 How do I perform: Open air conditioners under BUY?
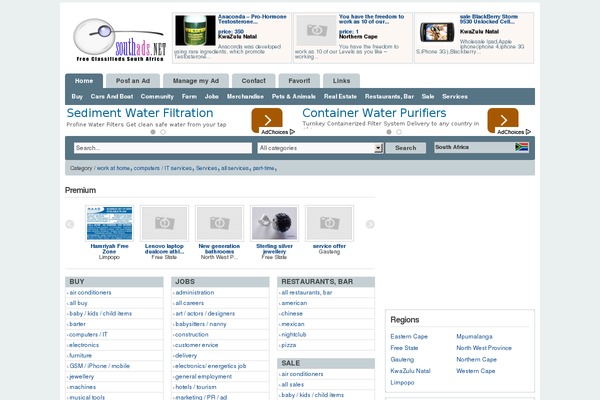[90, 292]
